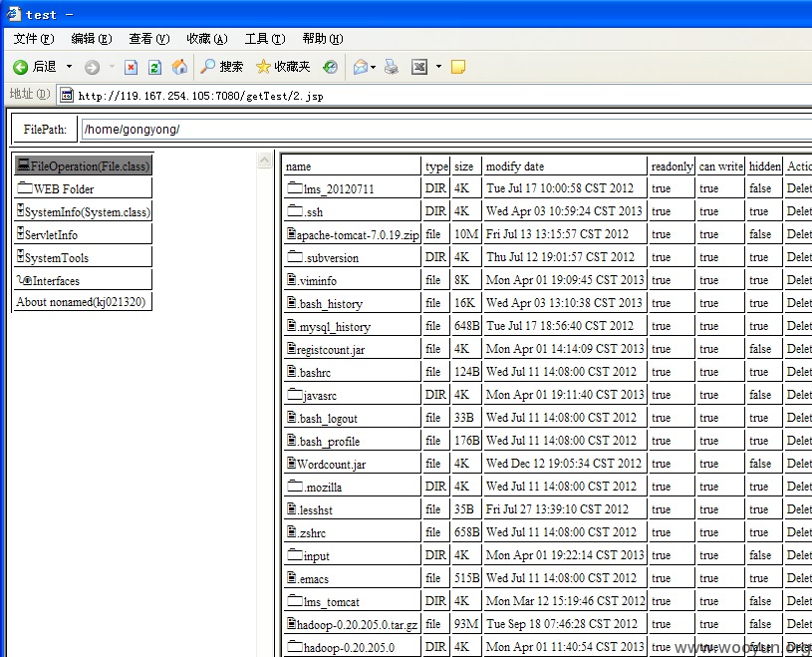812x657 pixels.
Task: Click the Edit page icon in toolbar
Action: pyautogui.click(x=418, y=67)
